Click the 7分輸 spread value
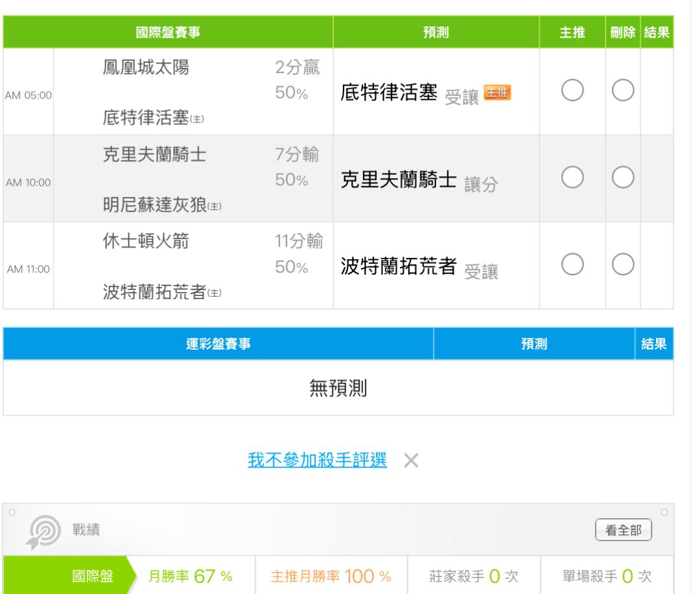This screenshot has height=594, width=700. pos(297,154)
